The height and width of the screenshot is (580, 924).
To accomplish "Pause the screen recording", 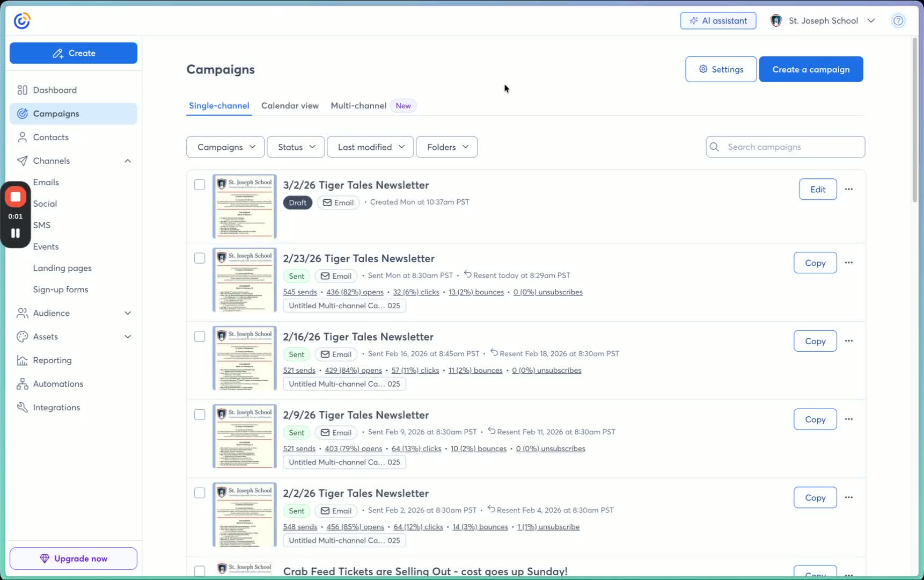I will tap(16, 233).
